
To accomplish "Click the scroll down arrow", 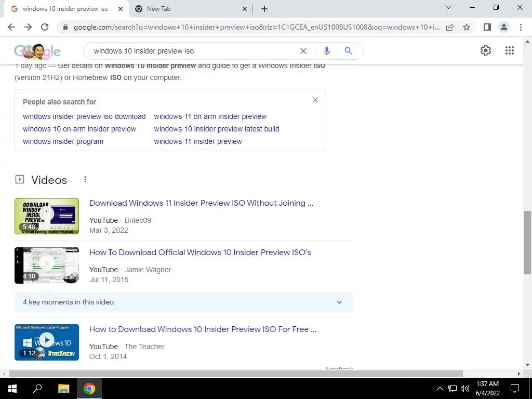I will coord(527,365).
